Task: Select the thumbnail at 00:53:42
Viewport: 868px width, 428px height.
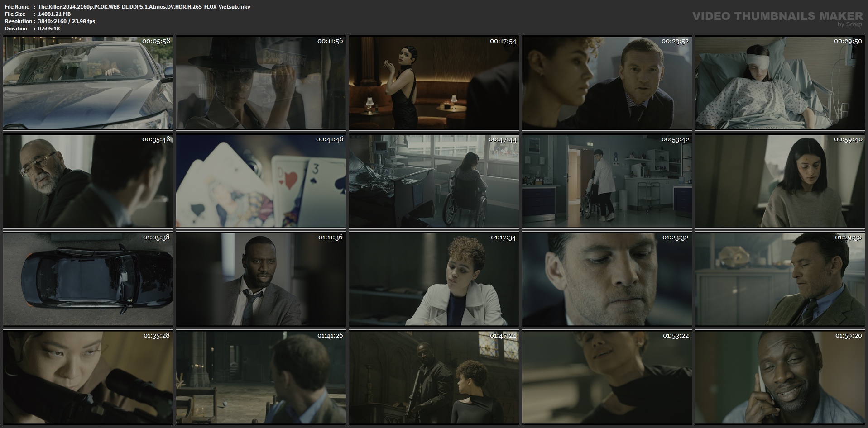Action: [x=607, y=181]
